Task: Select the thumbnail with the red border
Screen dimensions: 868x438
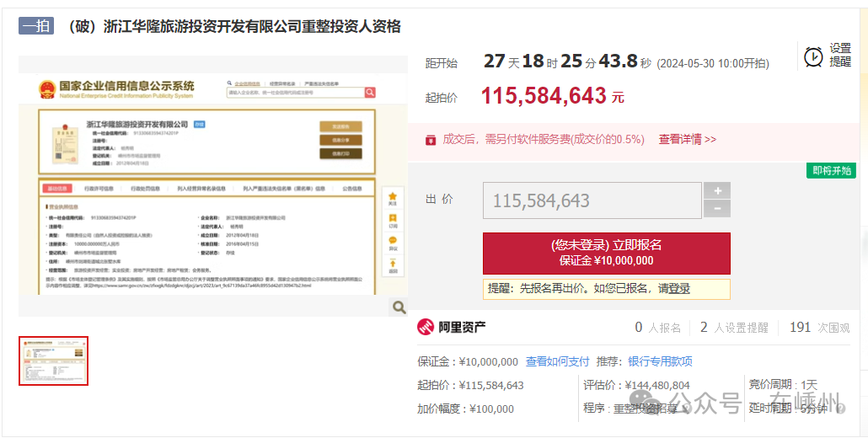Action: (x=53, y=361)
